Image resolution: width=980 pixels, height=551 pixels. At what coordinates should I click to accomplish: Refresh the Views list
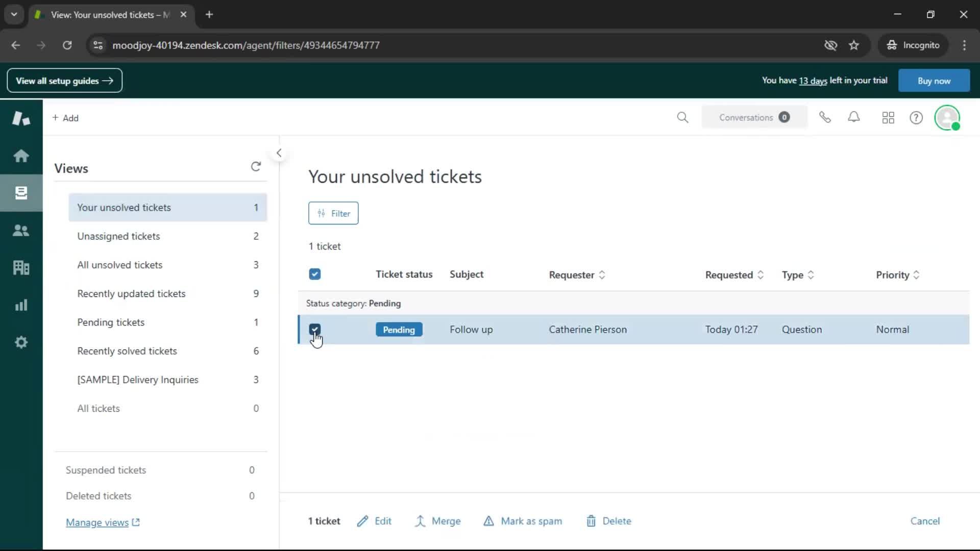[x=256, y=167]
